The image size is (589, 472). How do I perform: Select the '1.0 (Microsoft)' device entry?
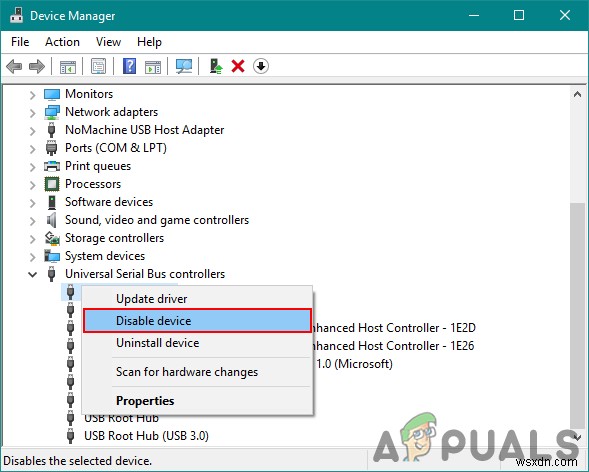[x=354, y=364]
